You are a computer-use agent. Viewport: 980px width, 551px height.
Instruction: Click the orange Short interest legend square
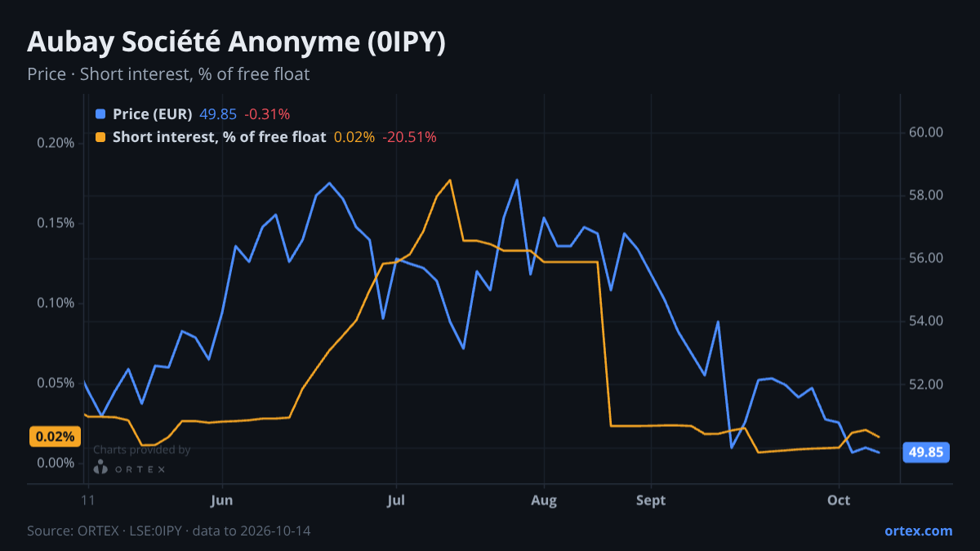click(100, 137)
